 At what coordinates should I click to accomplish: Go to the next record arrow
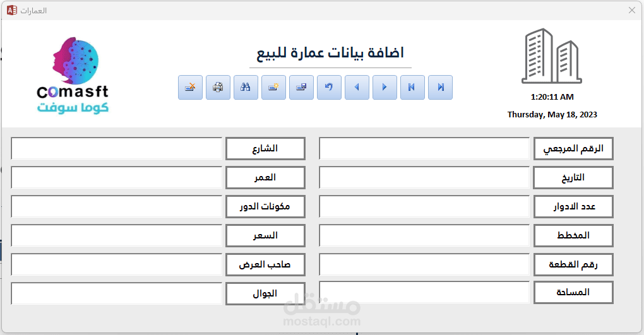coord(385,88)
